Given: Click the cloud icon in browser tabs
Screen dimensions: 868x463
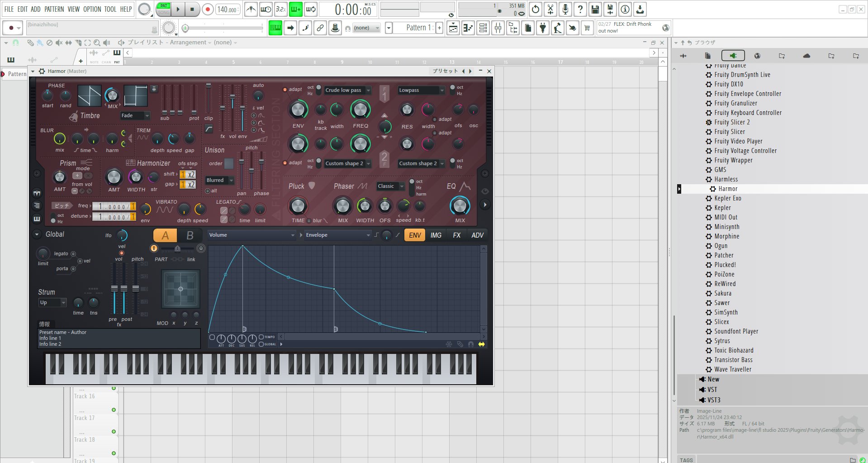Looking at the screenshot, I should [x=806, y=56].
